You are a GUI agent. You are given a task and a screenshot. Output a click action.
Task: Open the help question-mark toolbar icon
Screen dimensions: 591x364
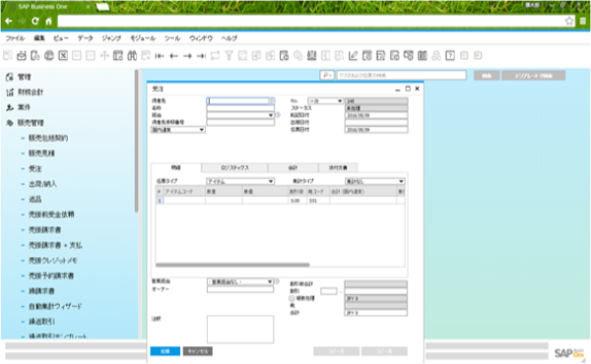pyautogui.click(x=450, y=56)
